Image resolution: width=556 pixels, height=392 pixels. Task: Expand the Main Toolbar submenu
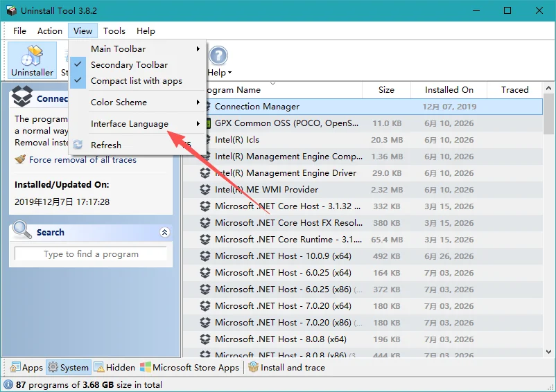(x=137, y=49)
